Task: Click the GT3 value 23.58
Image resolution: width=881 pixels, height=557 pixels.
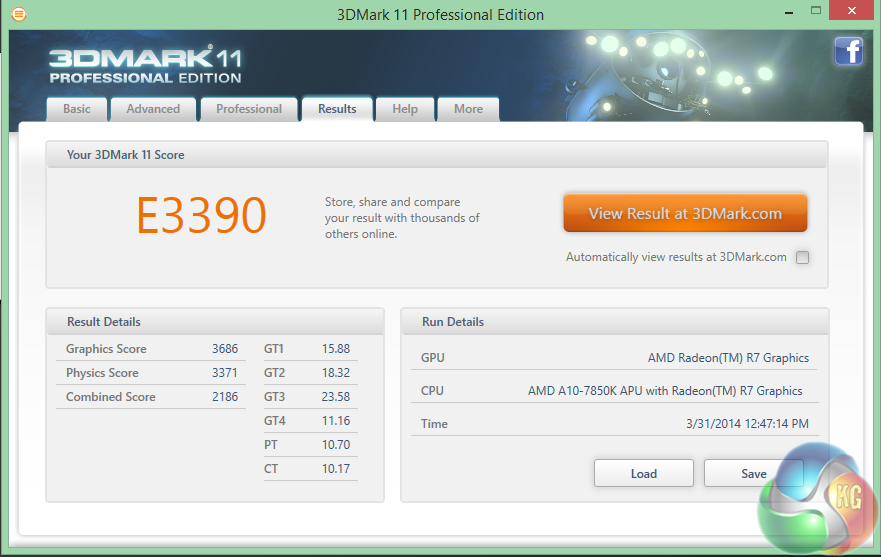Action: 335,397
